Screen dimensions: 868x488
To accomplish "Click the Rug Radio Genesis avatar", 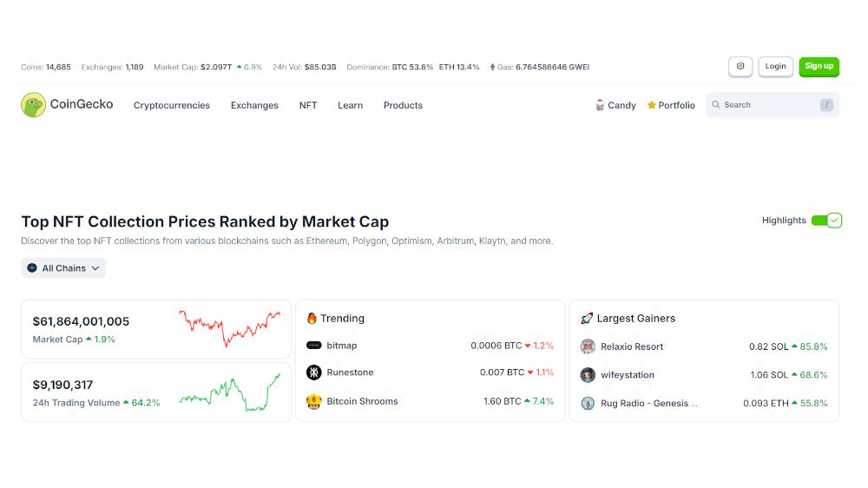I will pyautogui.click(x=588, y=403).
